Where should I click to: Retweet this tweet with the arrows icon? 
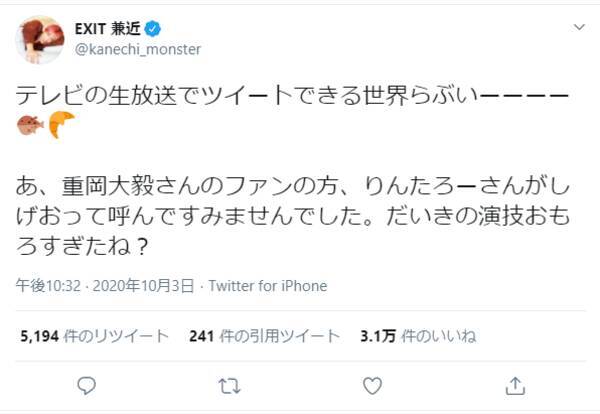click(229, 384)
